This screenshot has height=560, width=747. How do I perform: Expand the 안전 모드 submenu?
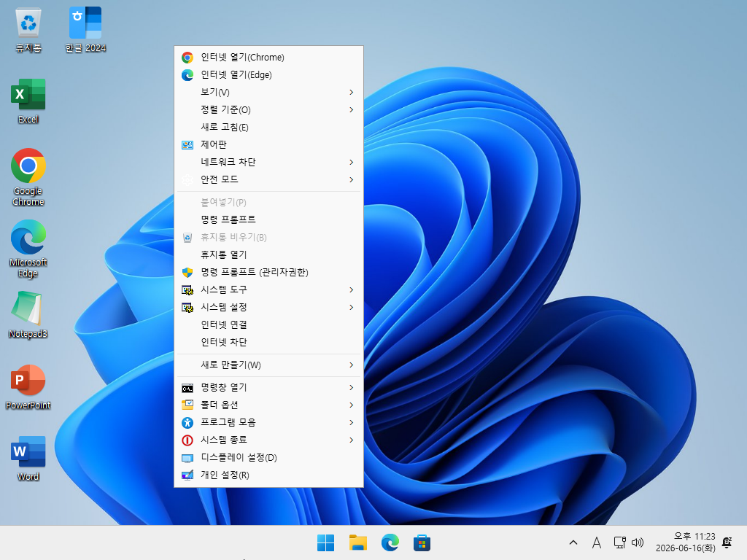[268, 179]
